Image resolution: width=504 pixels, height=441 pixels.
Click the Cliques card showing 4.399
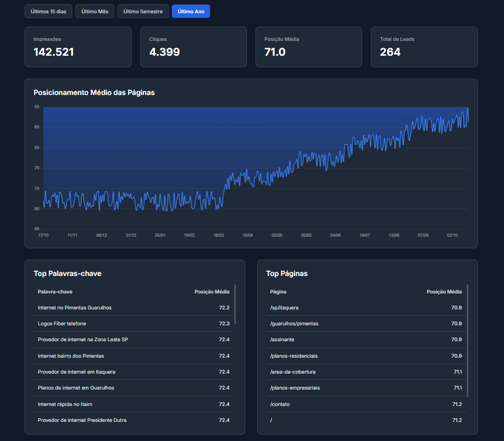(x=193, y=47)
